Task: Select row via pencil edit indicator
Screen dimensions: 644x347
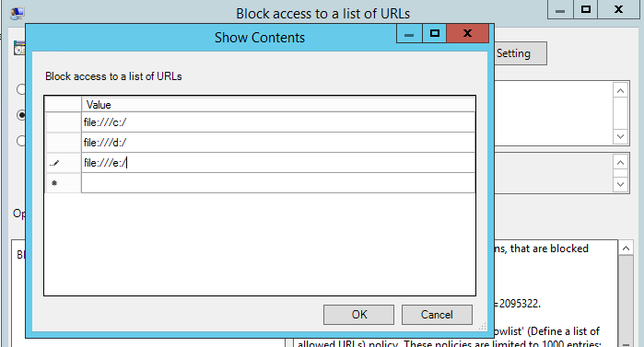Action: coord(63,163)
